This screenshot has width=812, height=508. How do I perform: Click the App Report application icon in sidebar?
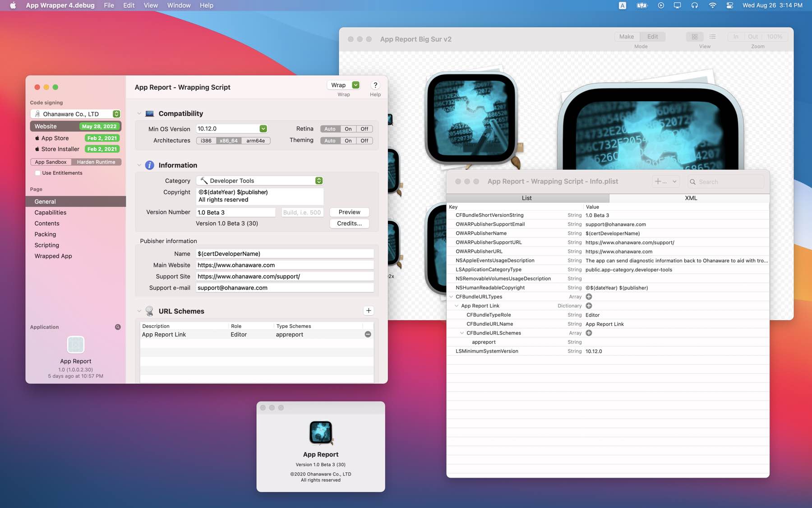[x=76, y=345]
